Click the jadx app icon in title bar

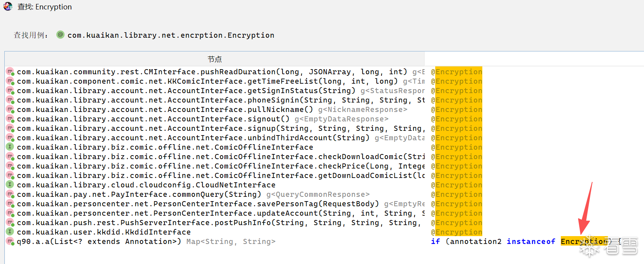click(x=8, y=6)
